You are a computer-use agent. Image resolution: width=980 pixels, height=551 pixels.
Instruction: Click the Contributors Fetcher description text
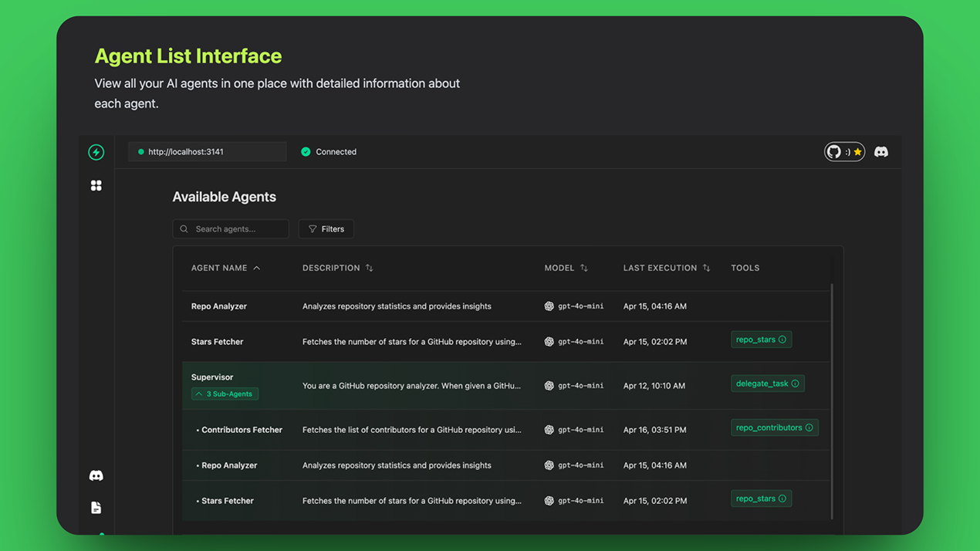pos(411,430)
